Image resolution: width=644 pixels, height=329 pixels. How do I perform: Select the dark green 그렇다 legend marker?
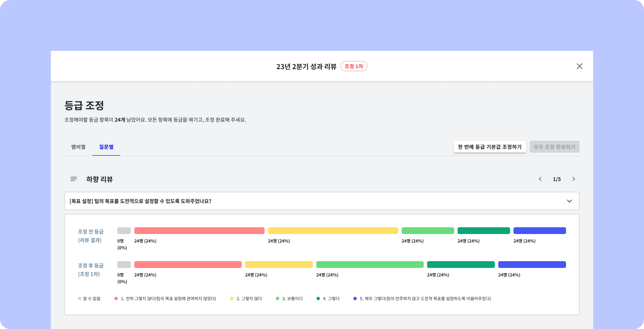point(319,298)
